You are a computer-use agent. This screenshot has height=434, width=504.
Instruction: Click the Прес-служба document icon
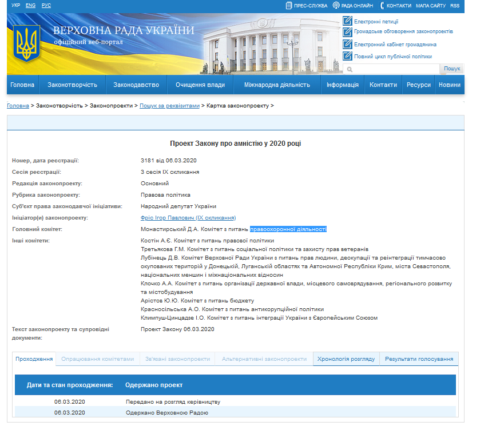click(289, 6)
